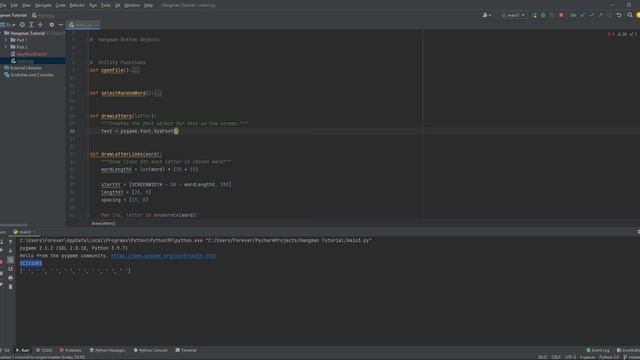Click the Python interpreter status bar entry
This screenshot has width=640, height=360.
(x=609, y=357)
